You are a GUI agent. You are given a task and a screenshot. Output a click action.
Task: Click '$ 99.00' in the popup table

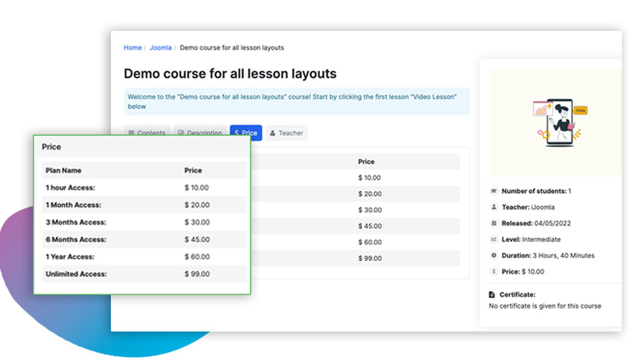(x=197, y=274)
